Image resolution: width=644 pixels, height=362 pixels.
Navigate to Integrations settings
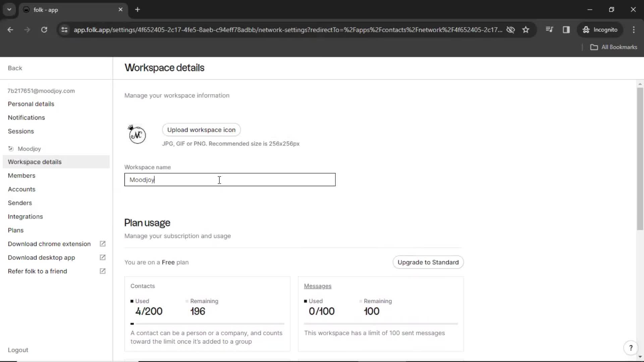pos(25,216)
